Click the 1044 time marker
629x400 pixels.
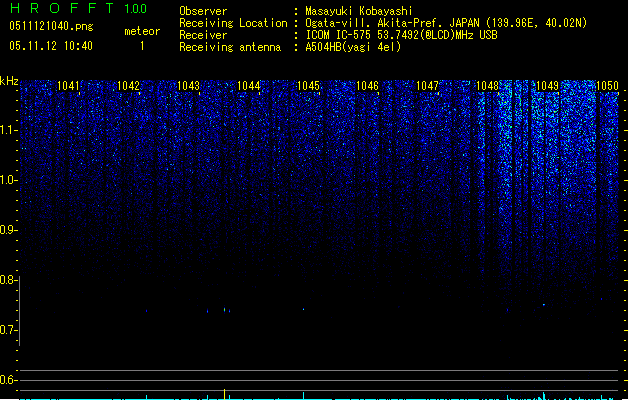[248, 86]
